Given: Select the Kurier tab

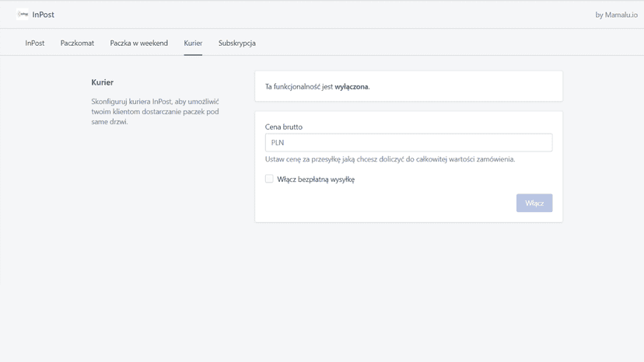Looking at the screenshot, I should pos(193,43).
